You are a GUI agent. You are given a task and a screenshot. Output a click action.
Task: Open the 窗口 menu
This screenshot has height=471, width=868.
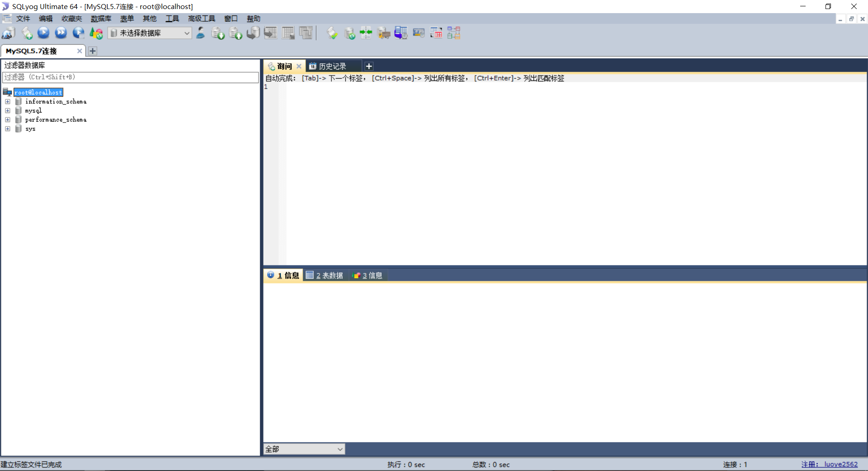pyautogui.click(x=231, y=19)
